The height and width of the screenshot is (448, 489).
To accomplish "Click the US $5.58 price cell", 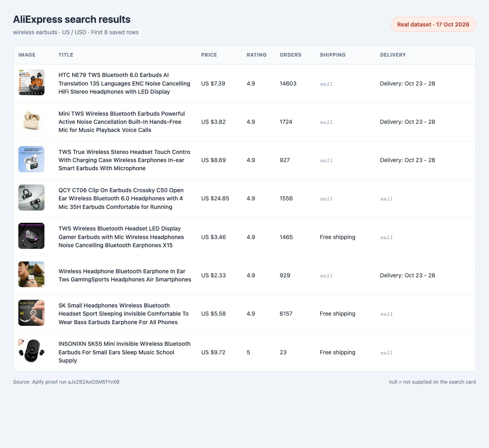I will coord(213,314).
